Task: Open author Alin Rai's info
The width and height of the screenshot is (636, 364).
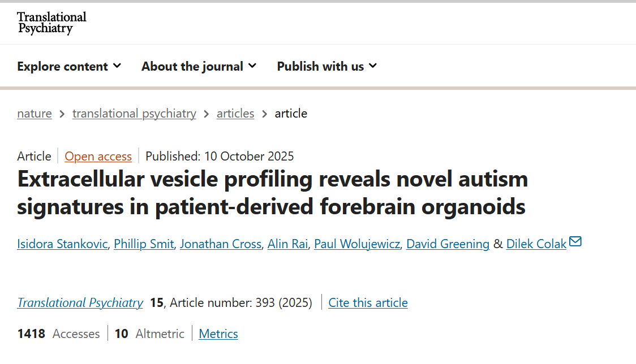Action: [x=287, y=244]
